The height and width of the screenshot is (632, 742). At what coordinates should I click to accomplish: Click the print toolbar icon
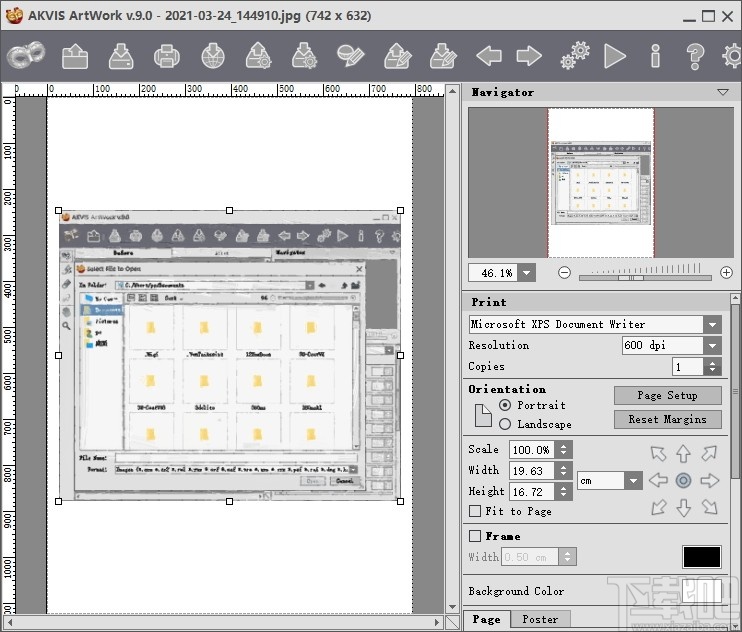point(167,56)
